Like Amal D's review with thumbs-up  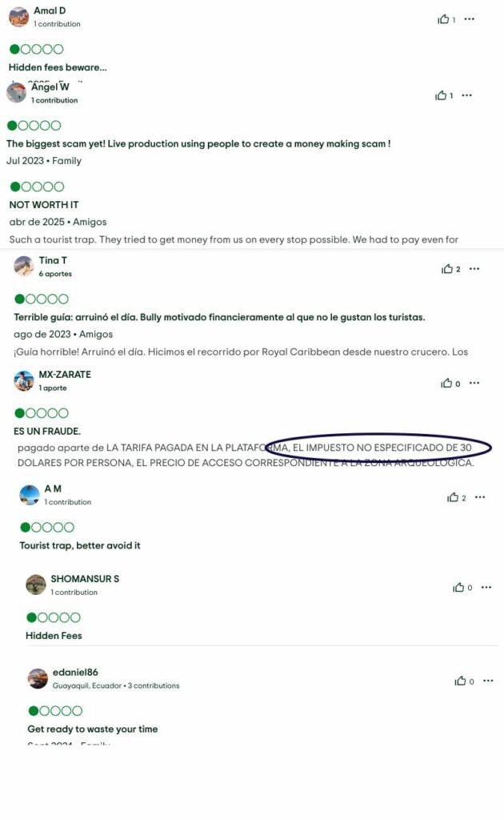click(443, 19)
